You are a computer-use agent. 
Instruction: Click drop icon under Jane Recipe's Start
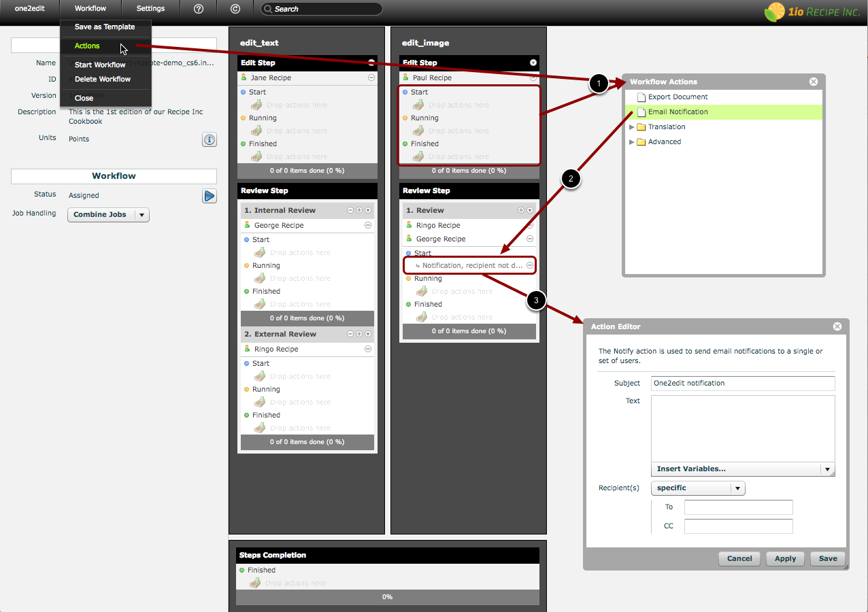pos(256,105)
